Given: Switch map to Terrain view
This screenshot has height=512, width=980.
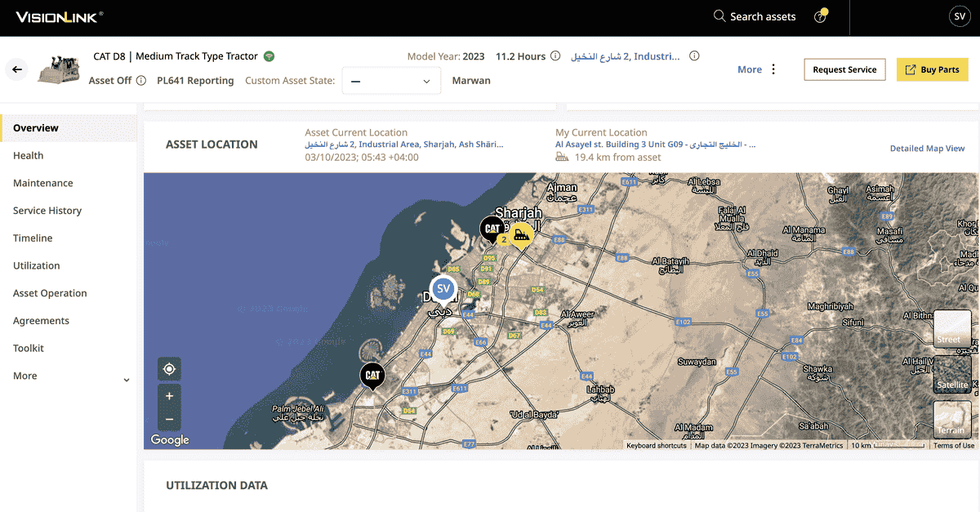Looking at the screenshot, I should point(951,419).
